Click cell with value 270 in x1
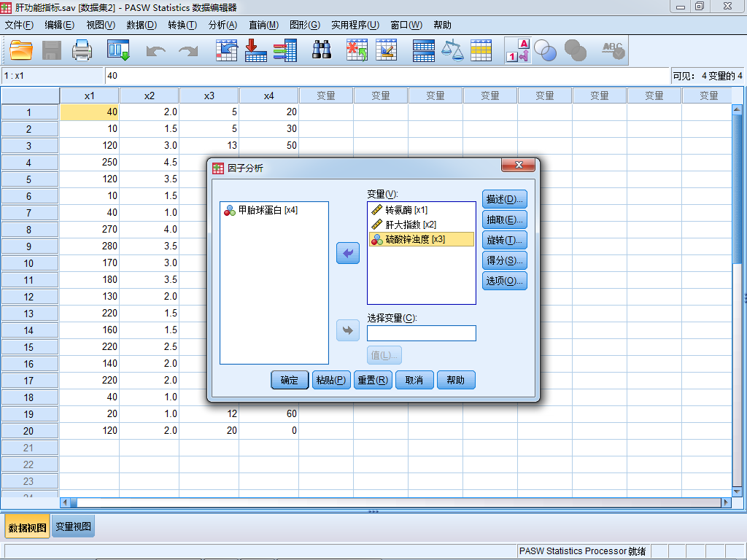 90,229
